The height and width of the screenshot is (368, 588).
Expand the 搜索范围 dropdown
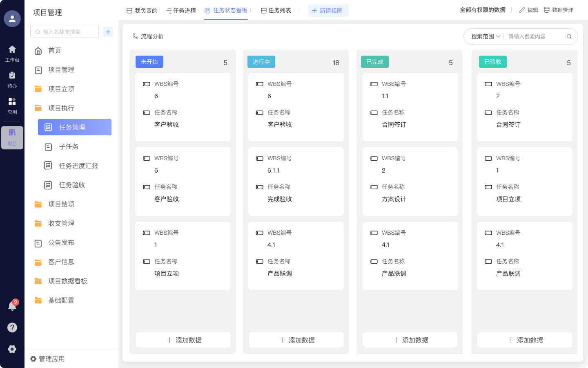pos(485,36)
